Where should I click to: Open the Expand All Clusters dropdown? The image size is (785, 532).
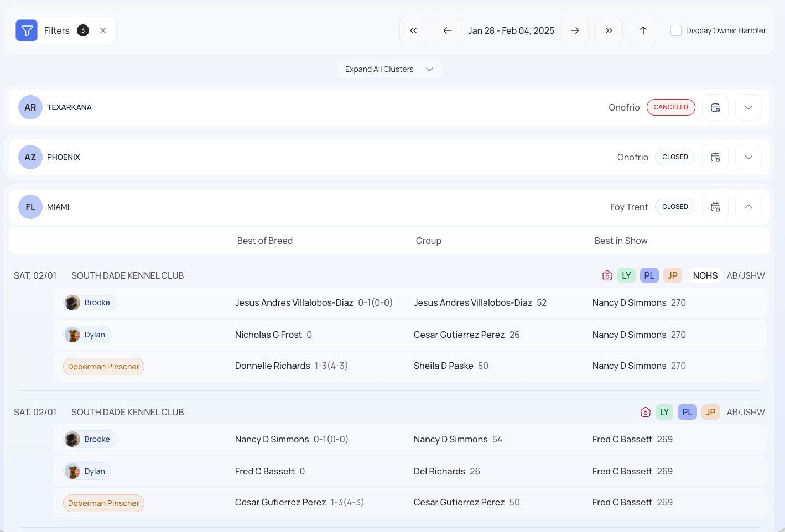click(389, 69)
